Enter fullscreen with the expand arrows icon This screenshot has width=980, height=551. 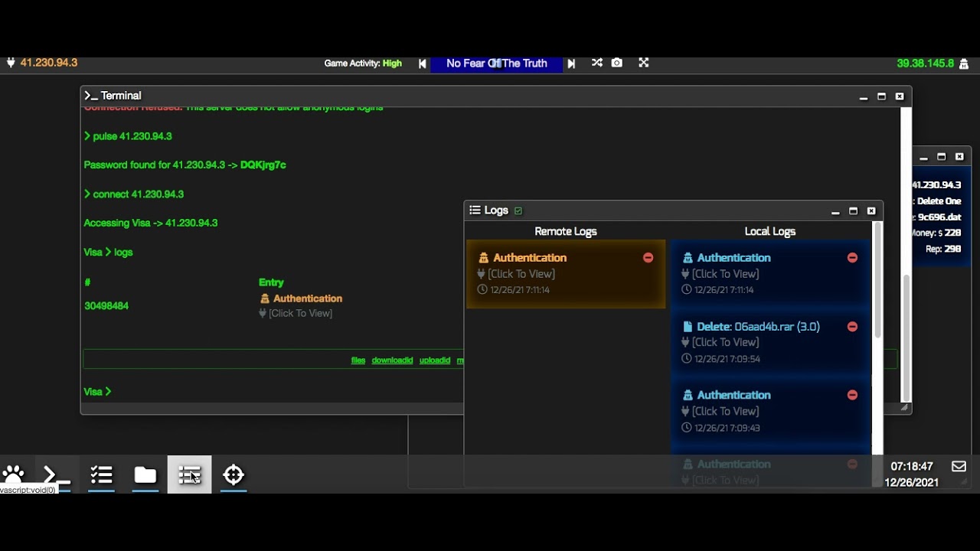[644, 63]
